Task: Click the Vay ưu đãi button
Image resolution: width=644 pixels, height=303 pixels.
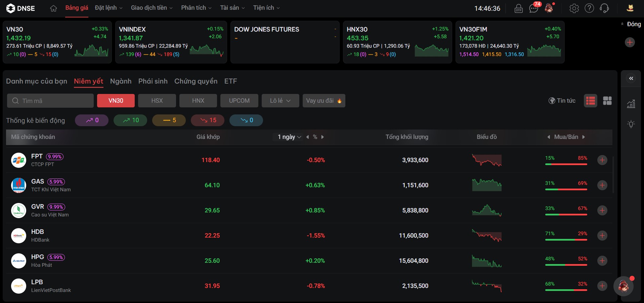Action: pyautogui.click(x=324, y=101)
